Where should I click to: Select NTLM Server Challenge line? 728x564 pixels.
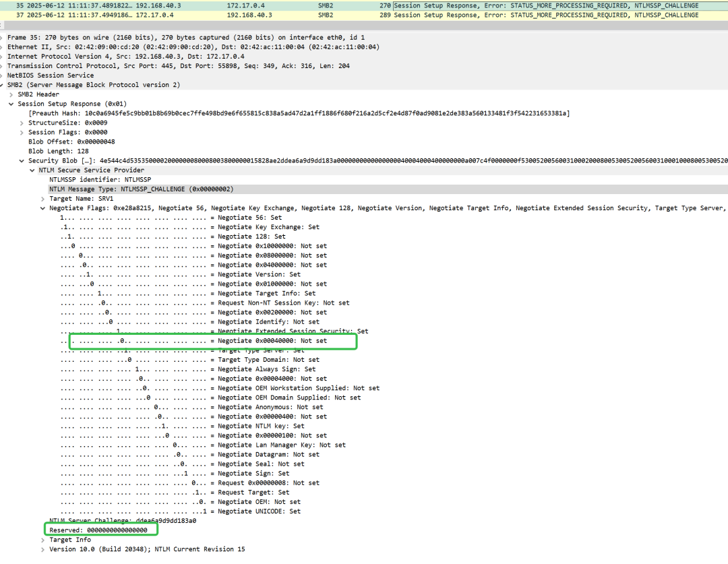[123, 521]
